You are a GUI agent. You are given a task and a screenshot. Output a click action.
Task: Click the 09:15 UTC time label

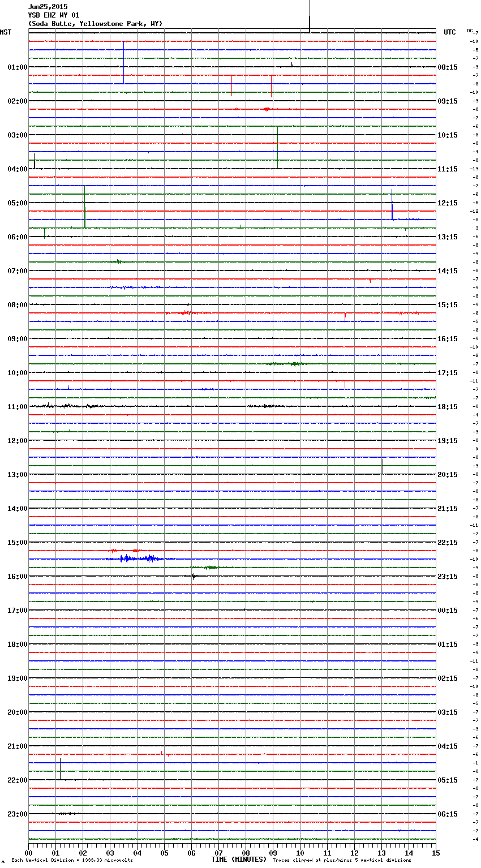click(448, 101)
